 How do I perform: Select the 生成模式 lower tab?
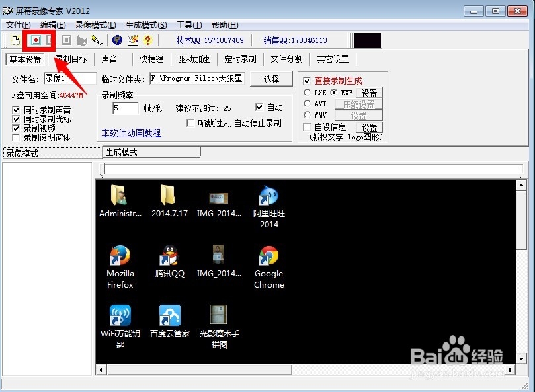151,152
